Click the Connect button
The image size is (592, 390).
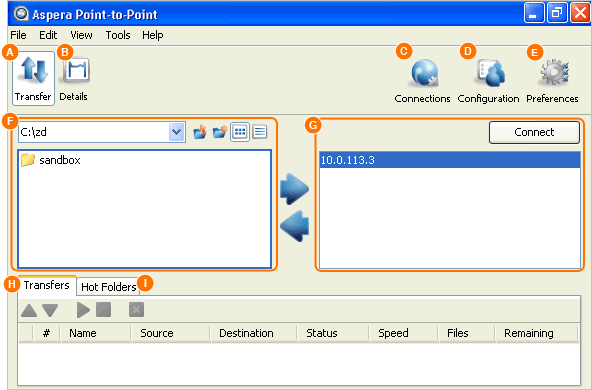click(x=534, y=132)
